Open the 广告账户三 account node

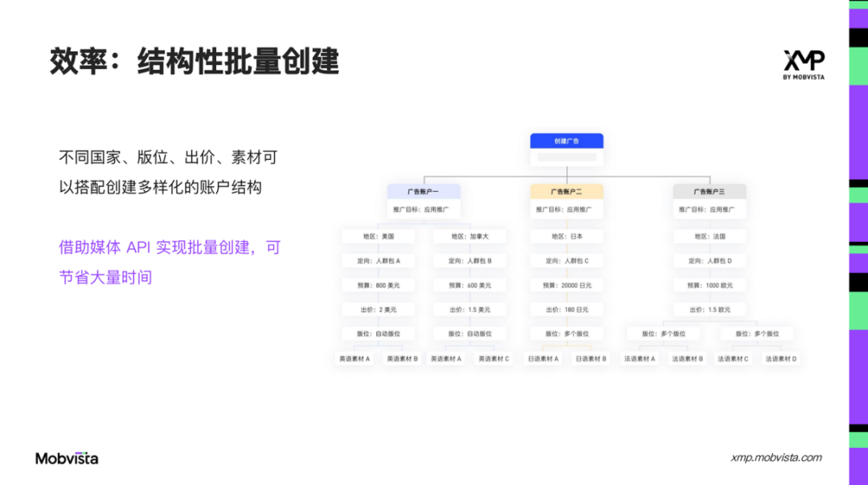tap(710, 190)
